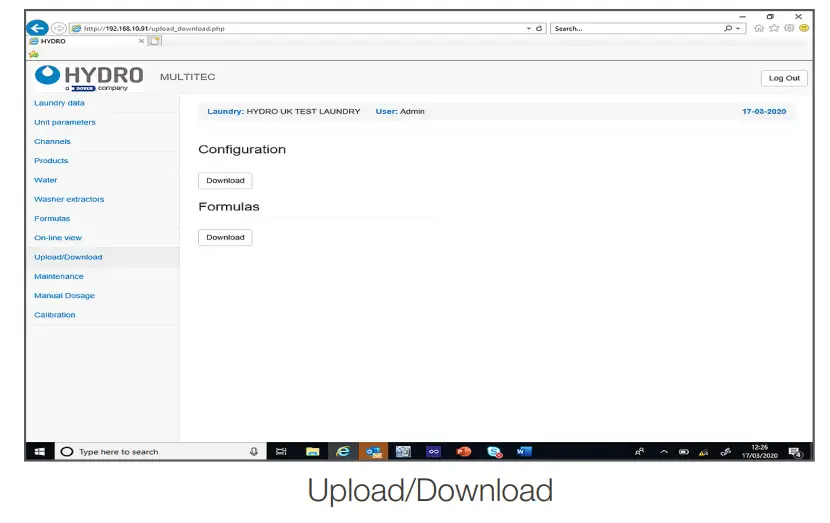Click HYDRO UK TEST LAUNDRY text
The image size is (830, 523).
[303, 111]
